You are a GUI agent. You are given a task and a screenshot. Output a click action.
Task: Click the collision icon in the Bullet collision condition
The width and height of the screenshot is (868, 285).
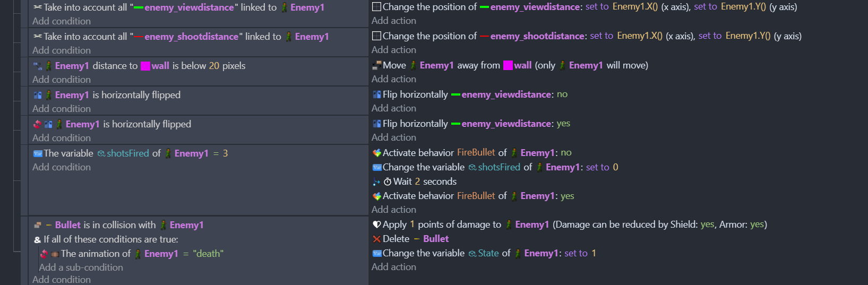(x=38, y=225)
